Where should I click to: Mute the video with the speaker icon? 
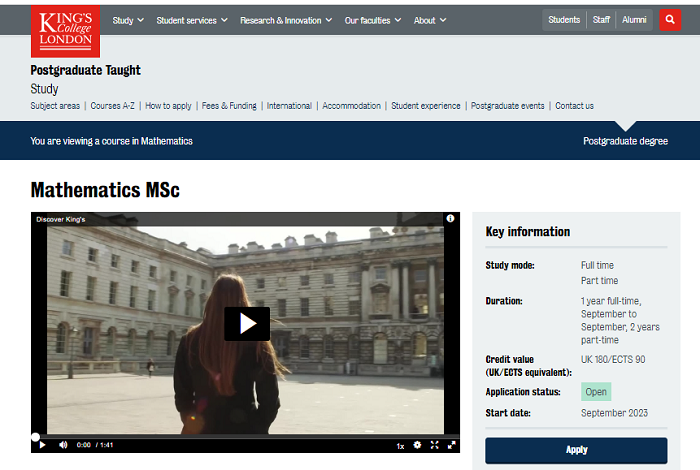[x=63, y=445]
